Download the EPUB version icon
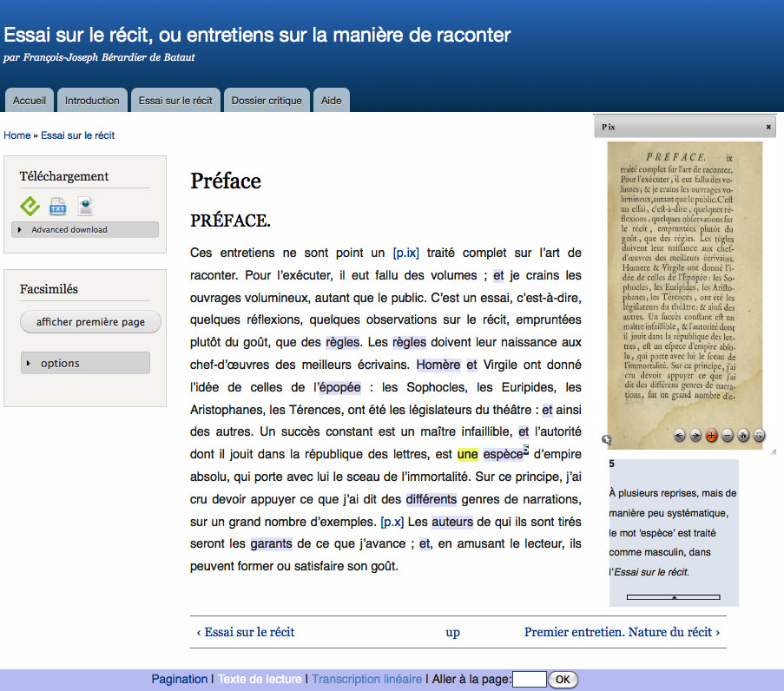This screenshot has height=691, width=784. [x=30, y=206]
